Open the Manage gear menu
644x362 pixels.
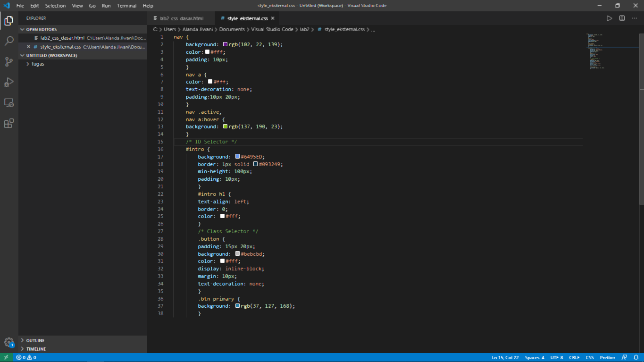[8, 342]
